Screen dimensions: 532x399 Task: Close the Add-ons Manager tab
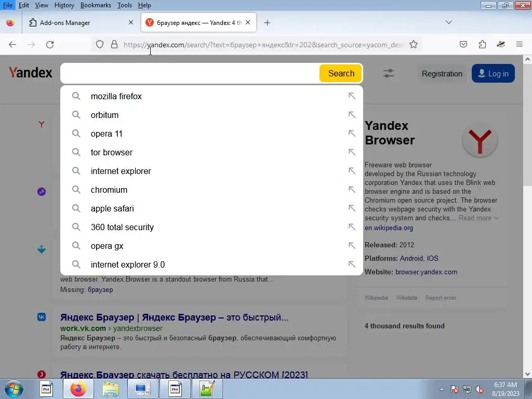(x=131, y=22)
